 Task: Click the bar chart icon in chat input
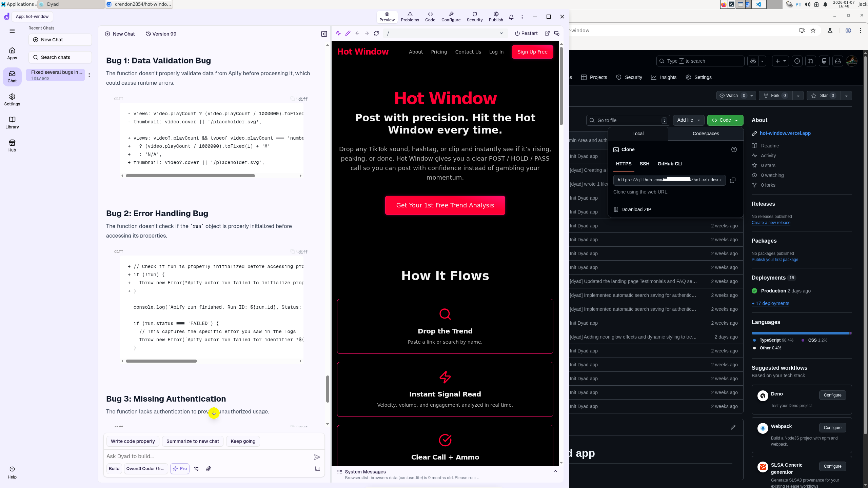click(x=318, y=469)
